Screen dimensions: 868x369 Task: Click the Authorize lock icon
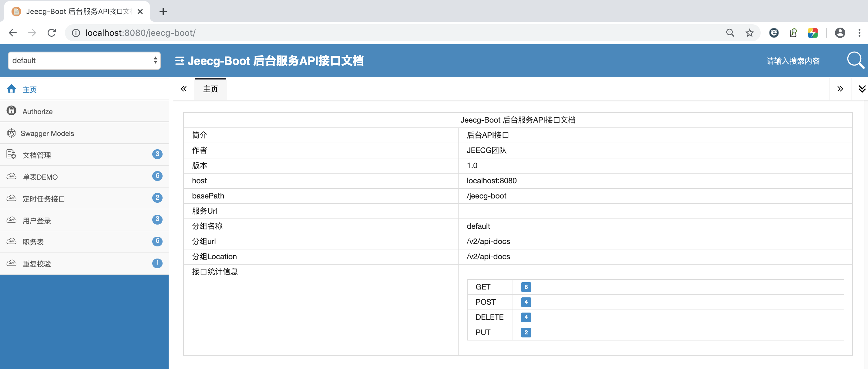[x=12, y=111]
